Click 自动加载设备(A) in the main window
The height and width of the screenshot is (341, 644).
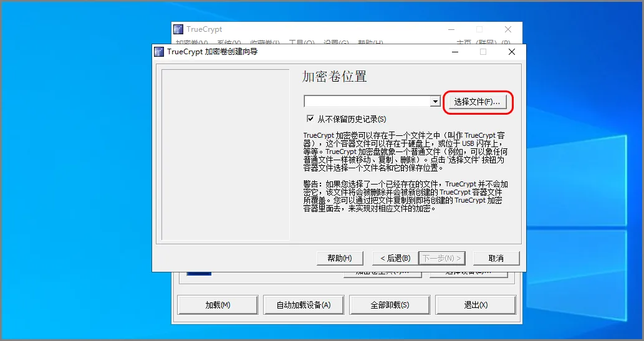[x=304, y=305]
